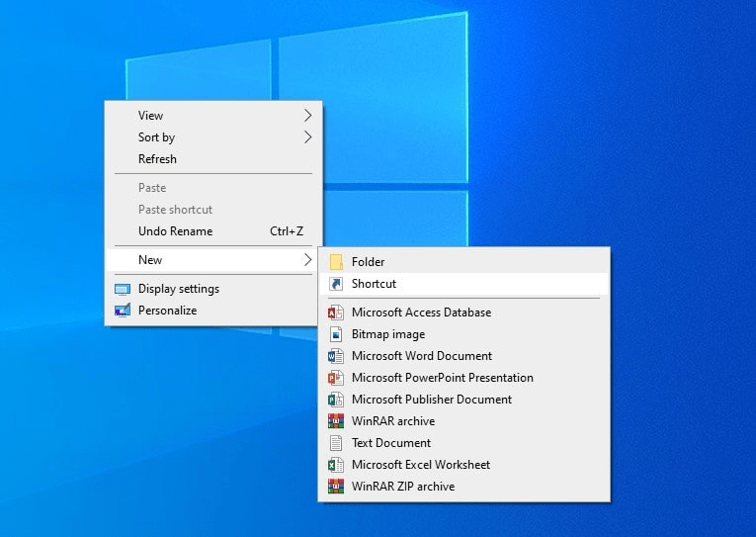Choose Refresh from the context menu

point(213,159)
